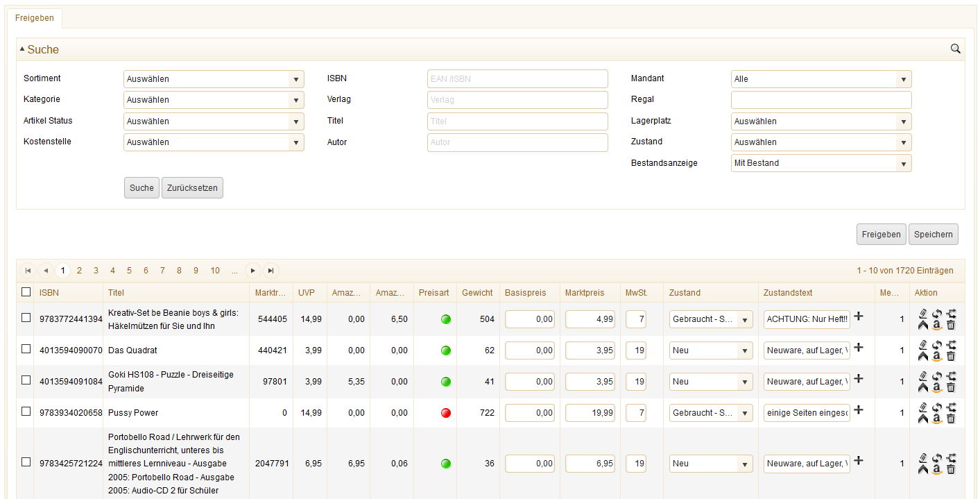
Task: Switch to the Freigeben tab
Action: point(35,18)
